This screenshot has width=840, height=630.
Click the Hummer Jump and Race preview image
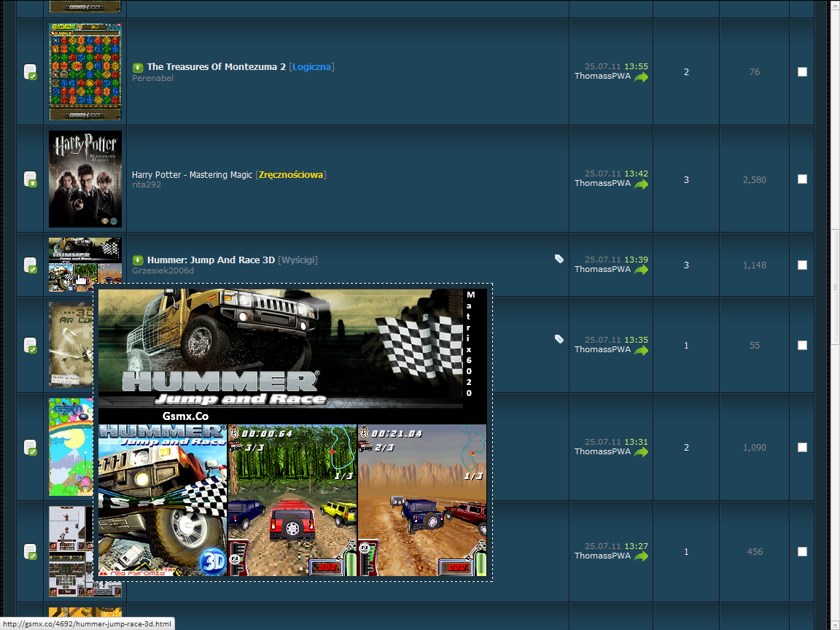point(292,432)
